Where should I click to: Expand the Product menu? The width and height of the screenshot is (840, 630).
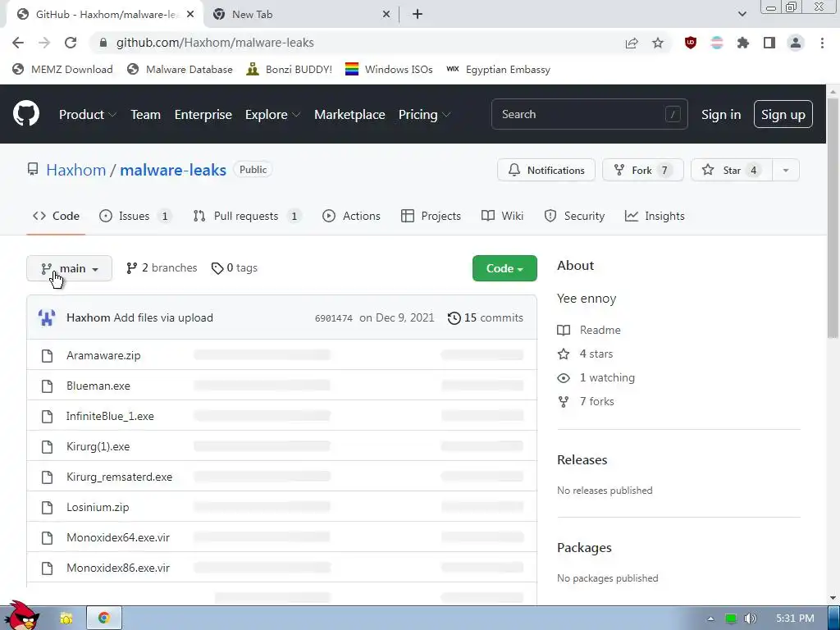point(88,115)
